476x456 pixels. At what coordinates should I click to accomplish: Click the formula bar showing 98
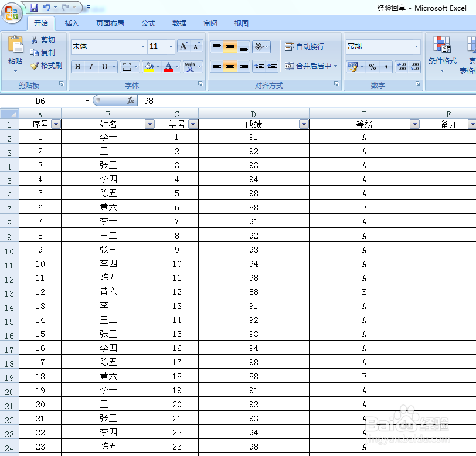pos(307,100)
